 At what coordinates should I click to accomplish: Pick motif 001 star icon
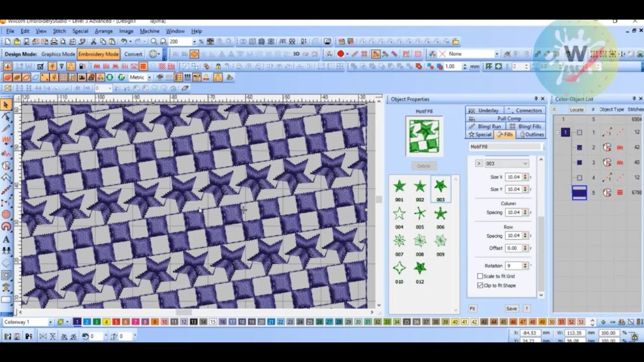(x=399, y=187)
